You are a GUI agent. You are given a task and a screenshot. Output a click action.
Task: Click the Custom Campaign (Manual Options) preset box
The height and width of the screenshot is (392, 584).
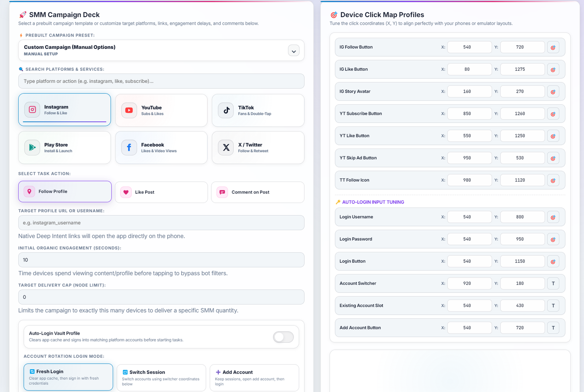click(x=161, y=50)
